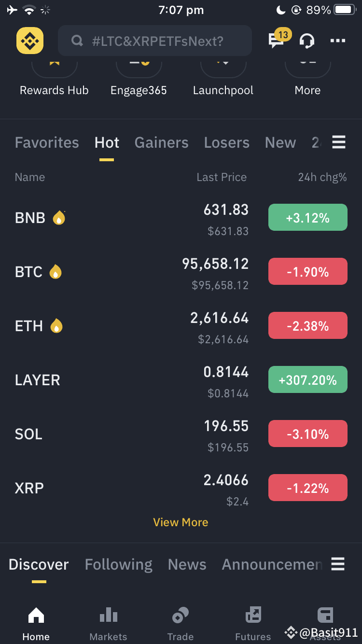Open the BTC row in hot list

point(181,272)
